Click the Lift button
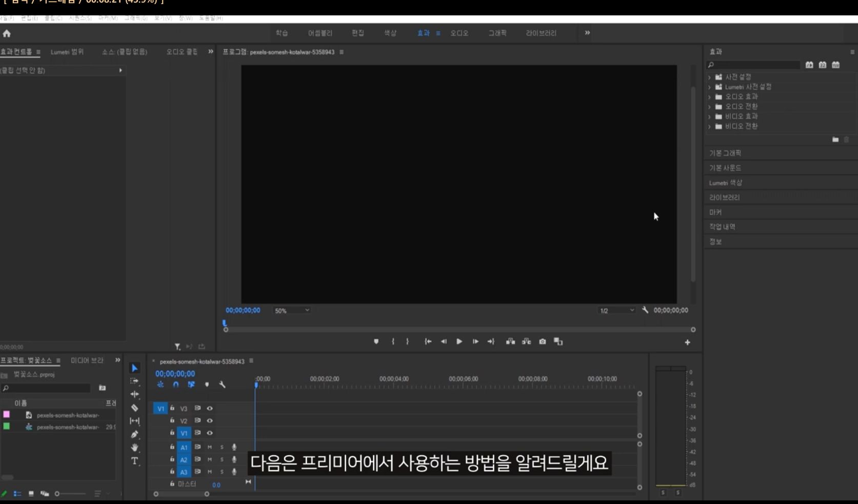Screen dimensions: 858x504 tap(510, 341)
